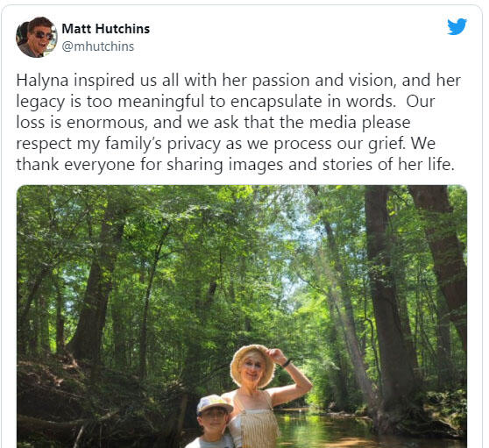Click the line beginning 'thank everyone for sharing'

coord(235,165)
